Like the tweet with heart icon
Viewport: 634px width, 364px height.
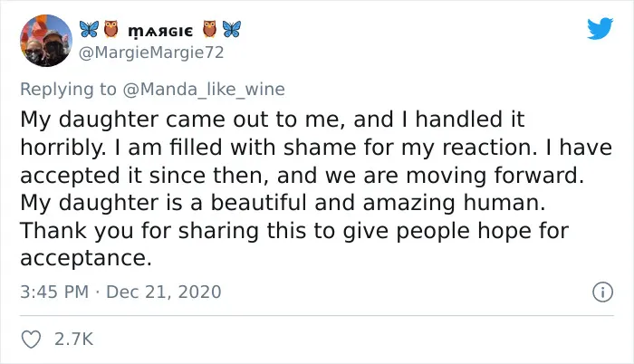point(31,340)
